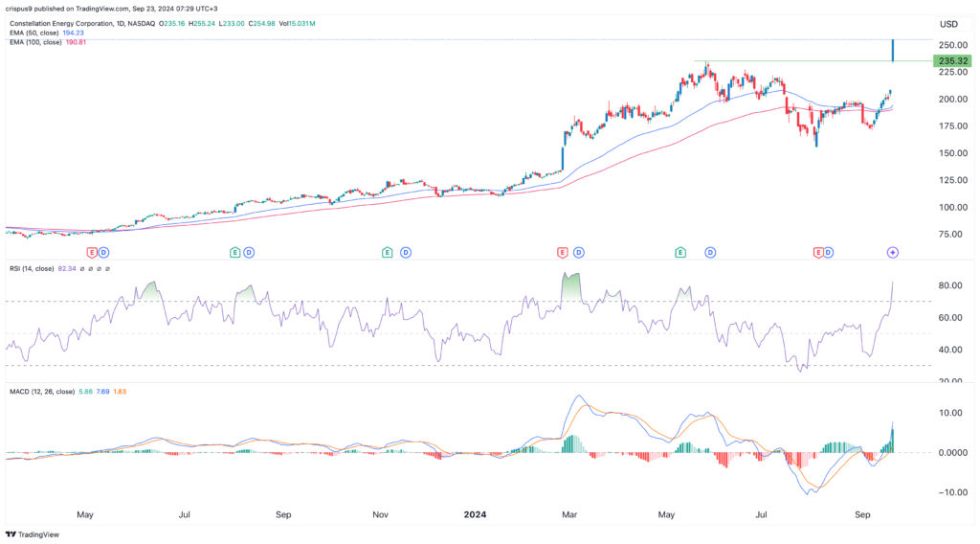Screen dimensions: 980x544
Task: Select the open price O235.16
Action: tap(172, 24)
